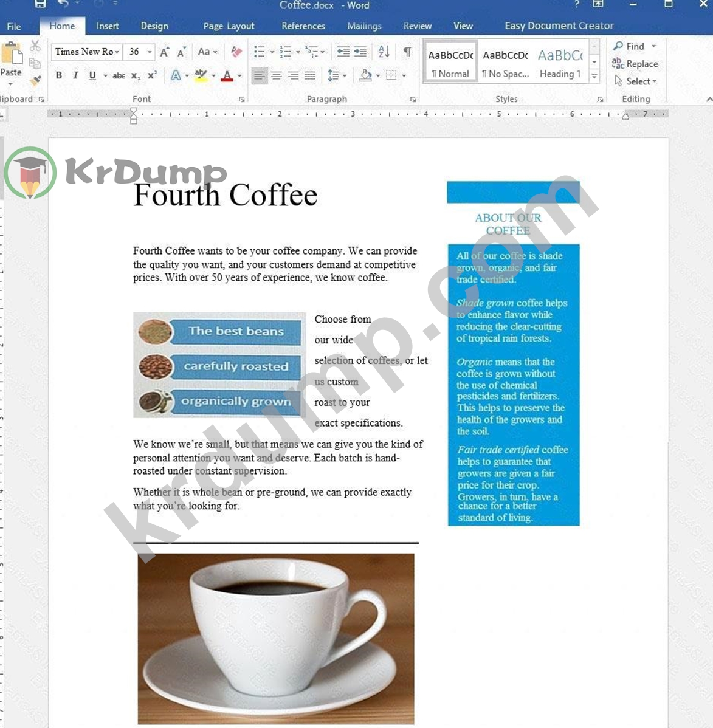Switch to the Page Layout tab
The width and height of the screenshot is (713, 728).
229,26
